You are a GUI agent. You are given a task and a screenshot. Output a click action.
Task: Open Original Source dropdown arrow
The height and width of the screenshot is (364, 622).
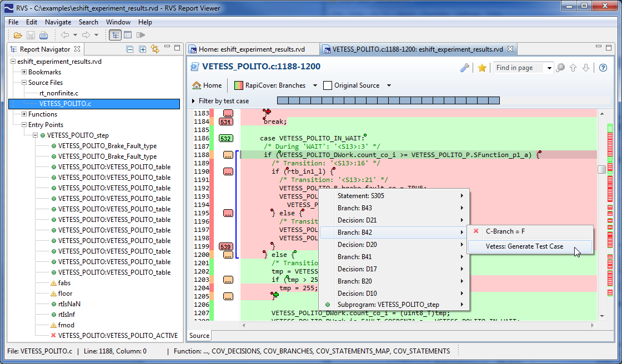389,85
